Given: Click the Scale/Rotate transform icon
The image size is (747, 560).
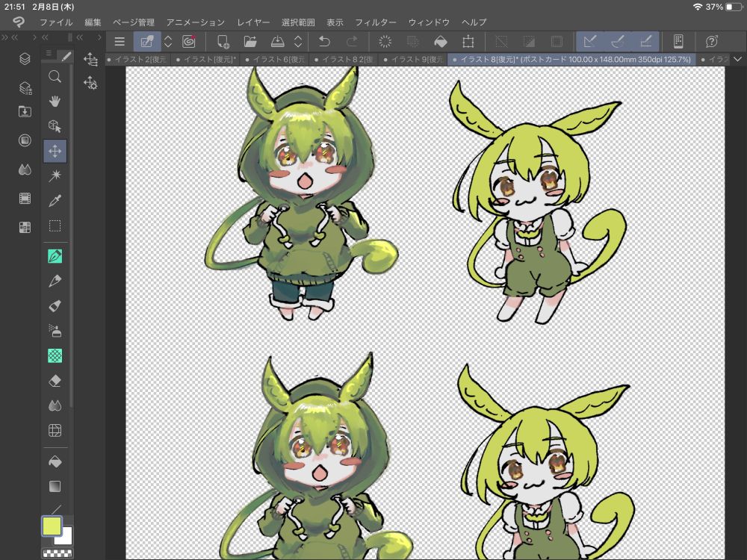Looking at the screenshot, I should (x=468, y=42).
